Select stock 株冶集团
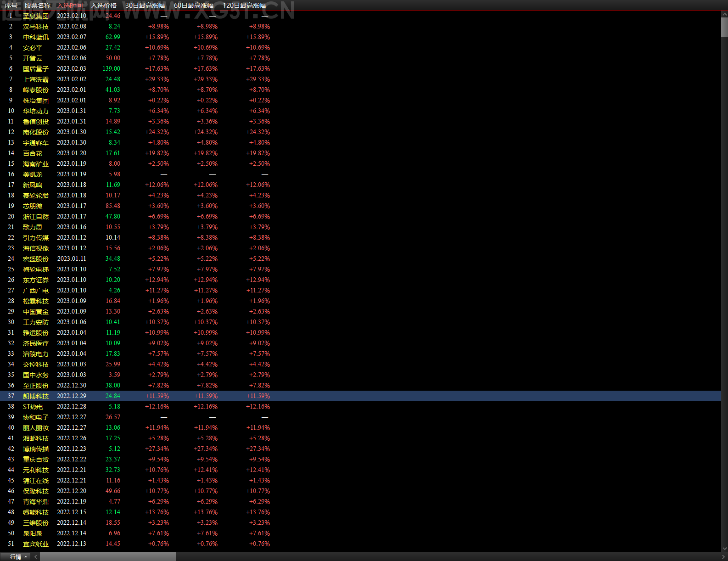This screenshot has width=728, height=561. 36,101
